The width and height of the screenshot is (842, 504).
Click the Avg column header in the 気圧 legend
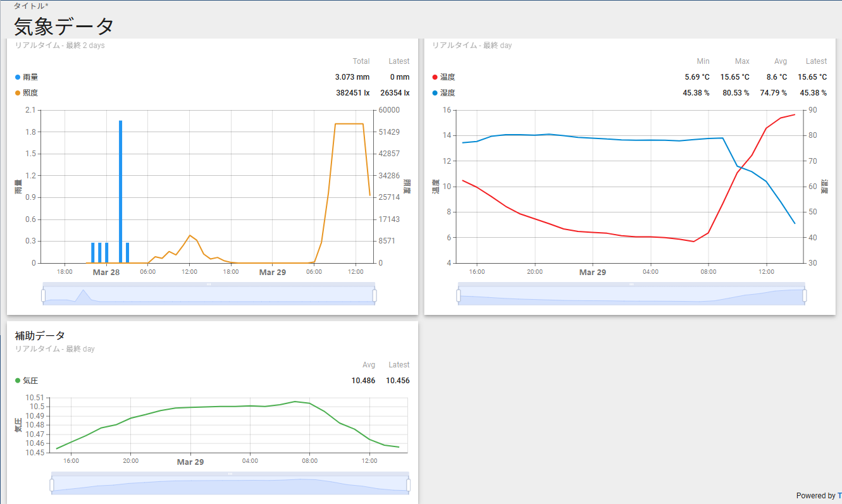(368, 365)
